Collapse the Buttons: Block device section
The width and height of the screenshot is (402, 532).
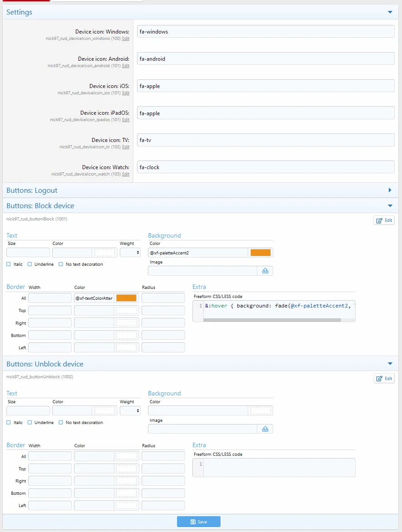[390, 206]
